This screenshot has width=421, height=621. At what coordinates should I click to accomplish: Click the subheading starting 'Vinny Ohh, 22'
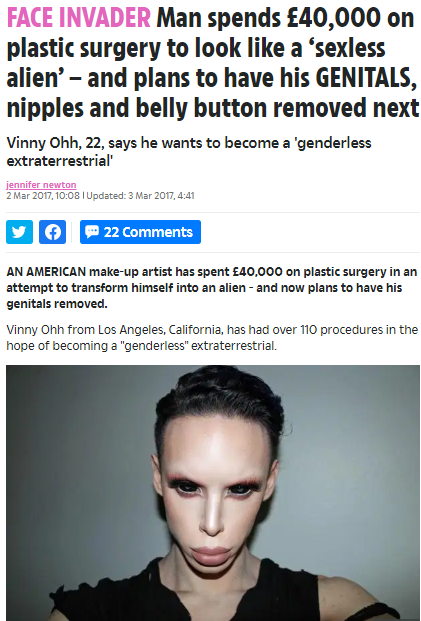pos(189,152)
